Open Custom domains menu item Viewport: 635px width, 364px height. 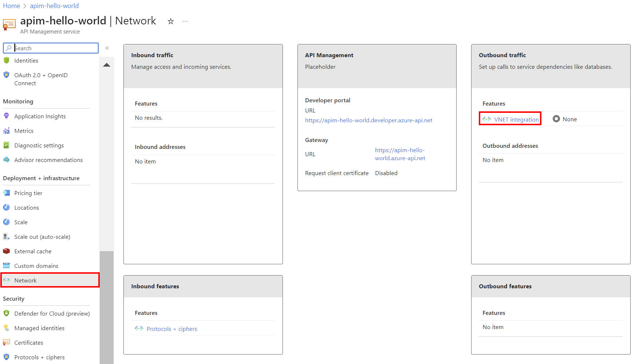tap(36, 266)
